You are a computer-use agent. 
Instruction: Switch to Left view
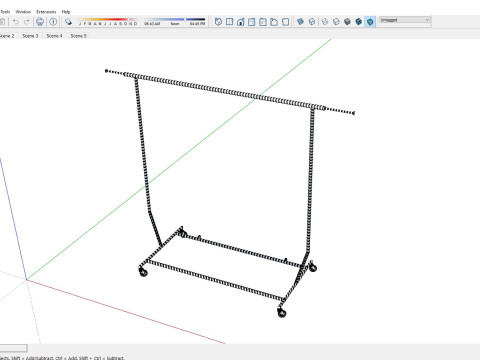(x=274, y=22)
